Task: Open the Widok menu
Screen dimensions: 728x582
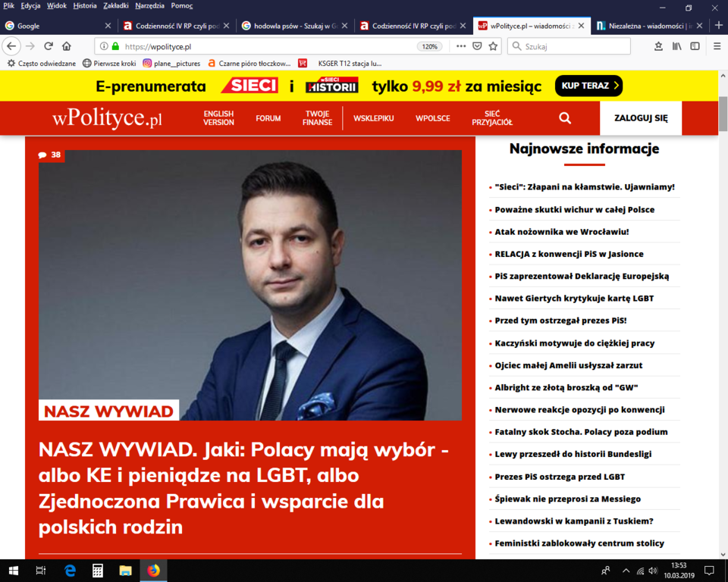Action: click(57, 6)
